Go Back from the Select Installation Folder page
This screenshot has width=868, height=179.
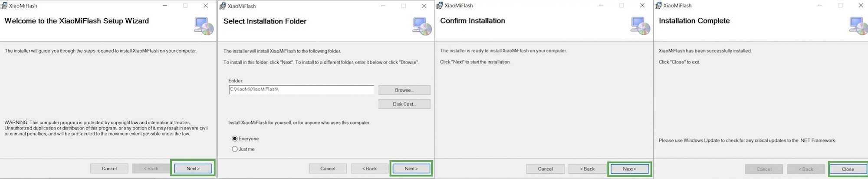[x=369, y=169]
